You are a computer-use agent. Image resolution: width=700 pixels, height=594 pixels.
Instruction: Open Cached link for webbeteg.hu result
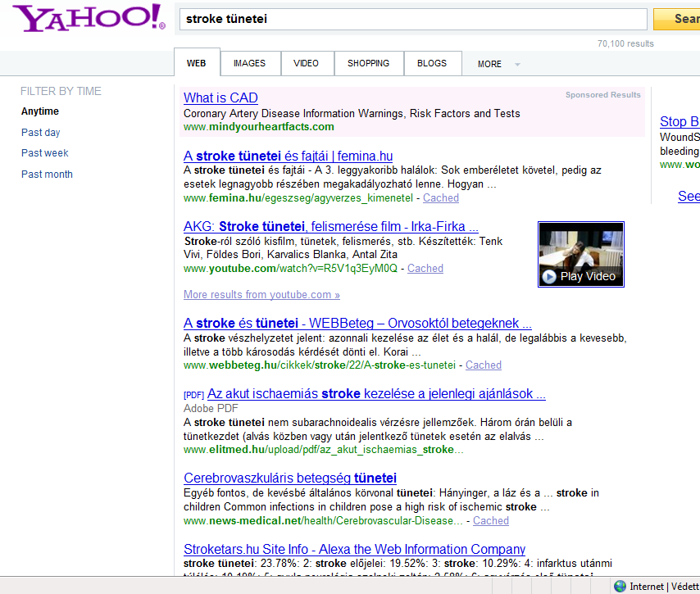click(484, 365)
